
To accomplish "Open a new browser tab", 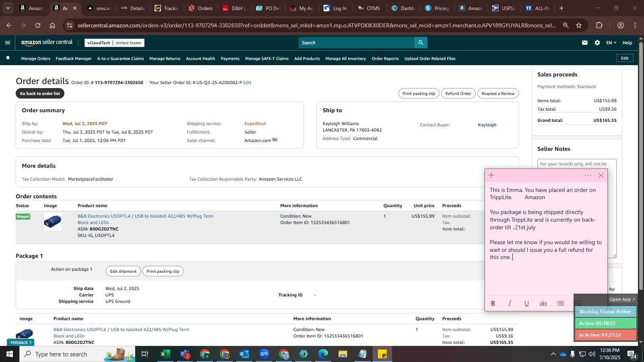I will coord(561,8).
